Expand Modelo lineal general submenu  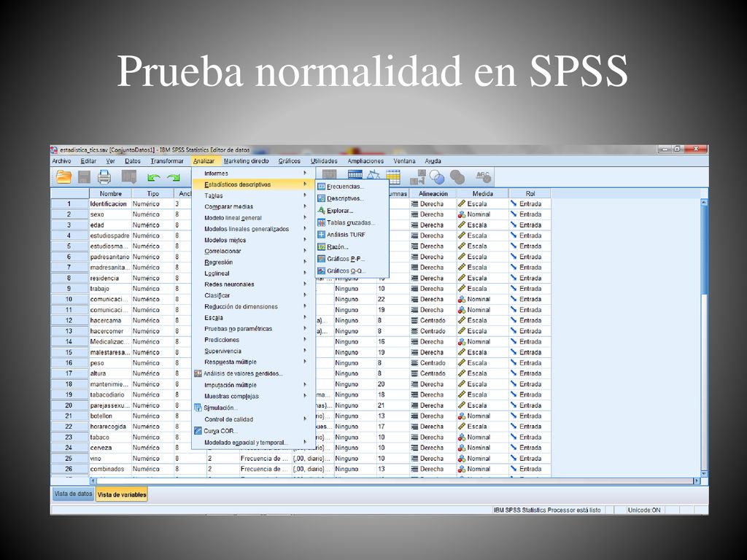(252, 218)
